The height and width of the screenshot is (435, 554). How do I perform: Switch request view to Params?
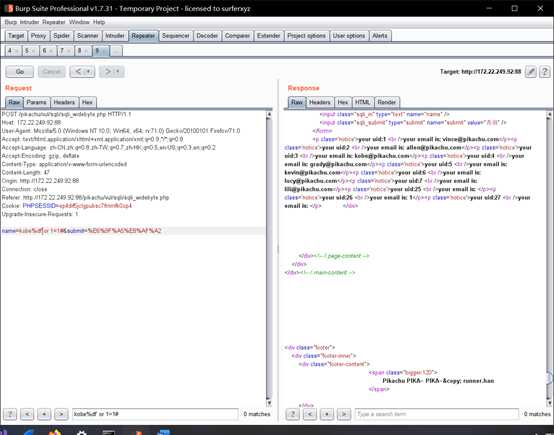point(36,102)
